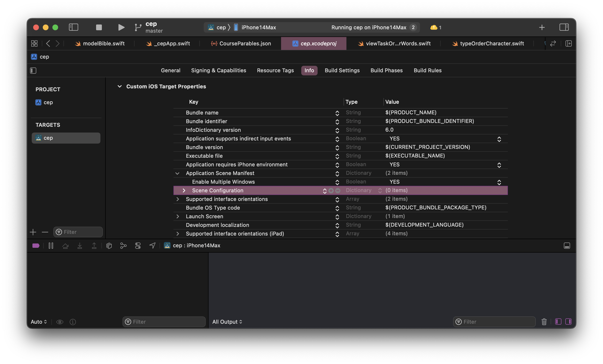Collapse the Application Scene Manifest row
The image size is (603, 364).
pyautogui.click(x=178, y=173)
